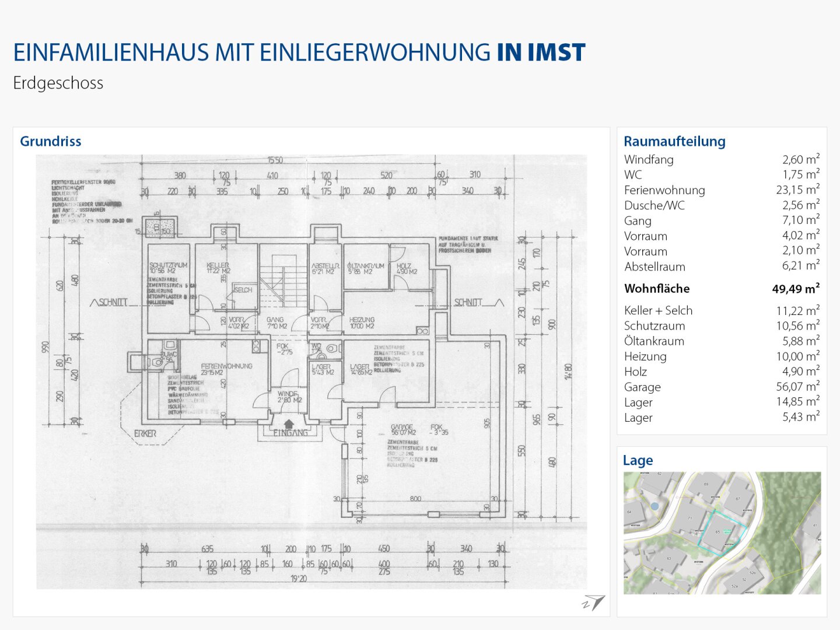This screenshot has height=630, width=840.
Task: Open the Lage site map thumbnail
Action: point(722,533)
